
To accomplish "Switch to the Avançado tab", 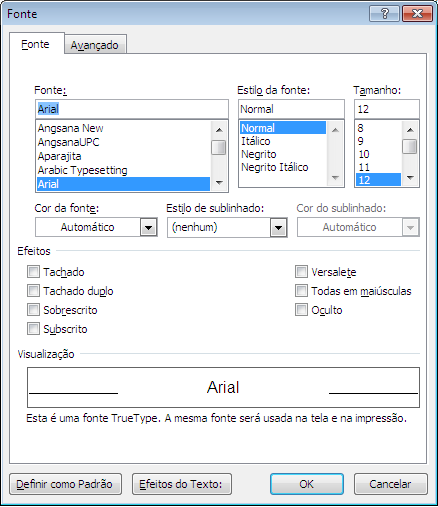I will (x=95, y=45).
